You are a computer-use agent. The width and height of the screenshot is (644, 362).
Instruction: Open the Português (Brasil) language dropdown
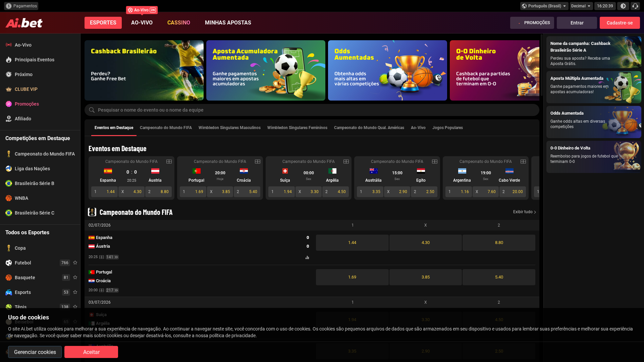[x=544, y=6]
